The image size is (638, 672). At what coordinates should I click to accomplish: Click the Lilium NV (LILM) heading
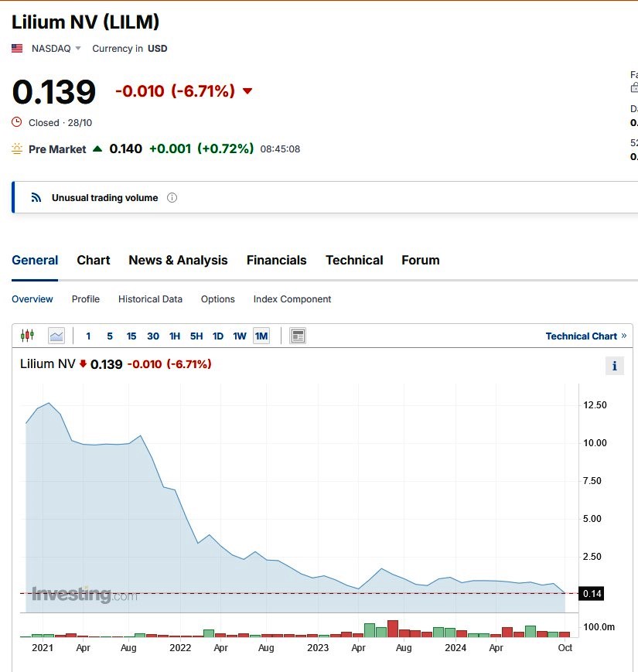tap(85, 22)
